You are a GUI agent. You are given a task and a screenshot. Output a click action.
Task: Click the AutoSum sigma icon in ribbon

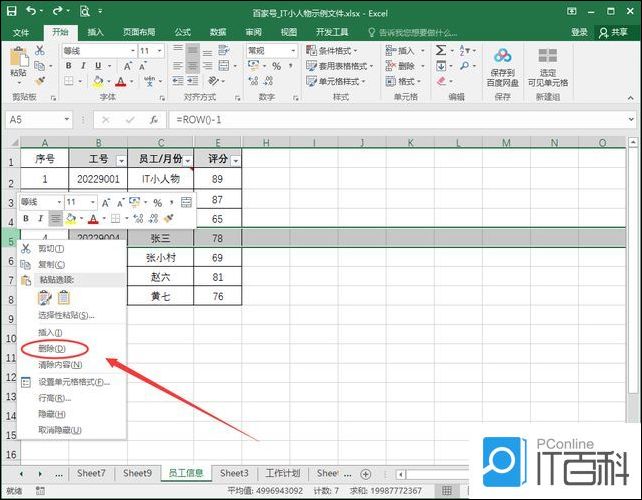tap(441, 50)
